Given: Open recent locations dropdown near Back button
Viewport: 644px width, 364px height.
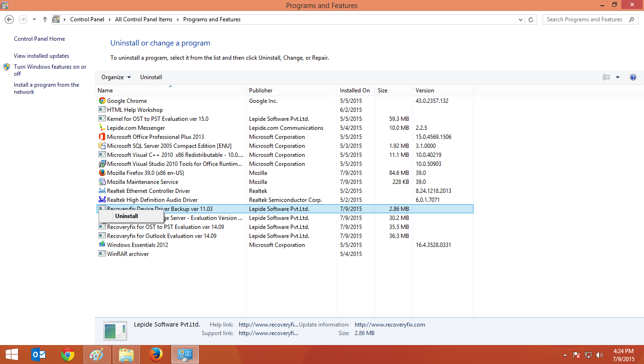Looking at the screenshot, I should (x=34, y=19).
